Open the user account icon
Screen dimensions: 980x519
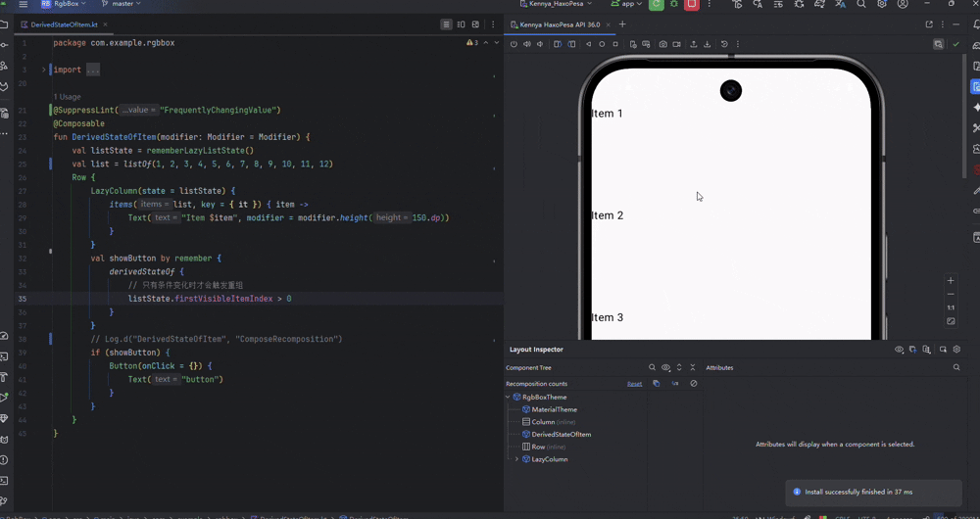(x=903, y=4)
